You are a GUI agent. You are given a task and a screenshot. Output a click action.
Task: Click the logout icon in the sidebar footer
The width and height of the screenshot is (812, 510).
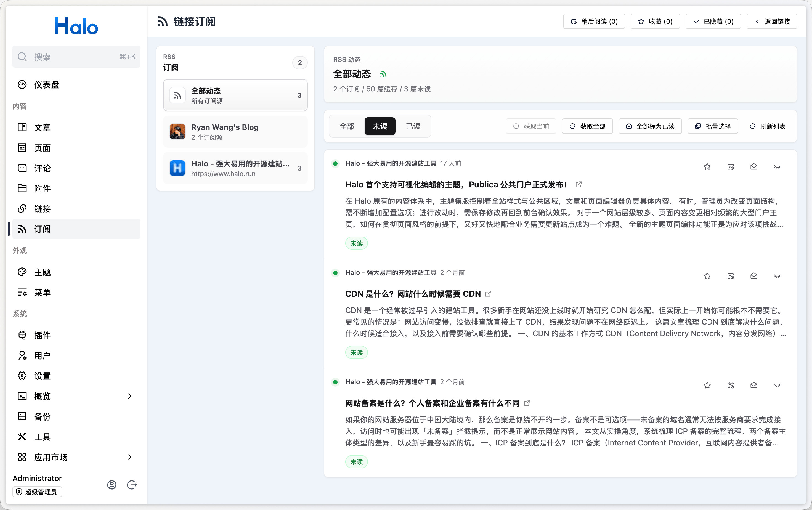tap(132, 485)
